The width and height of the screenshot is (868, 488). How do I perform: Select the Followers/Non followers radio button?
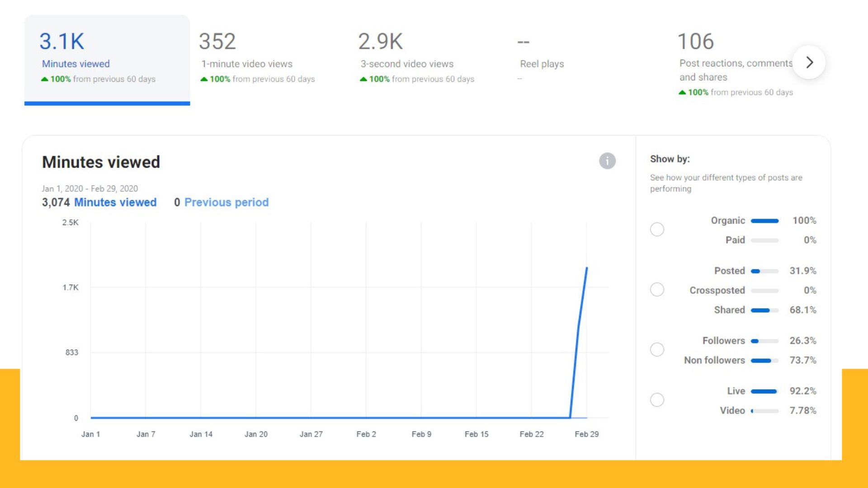click(657, 350)
